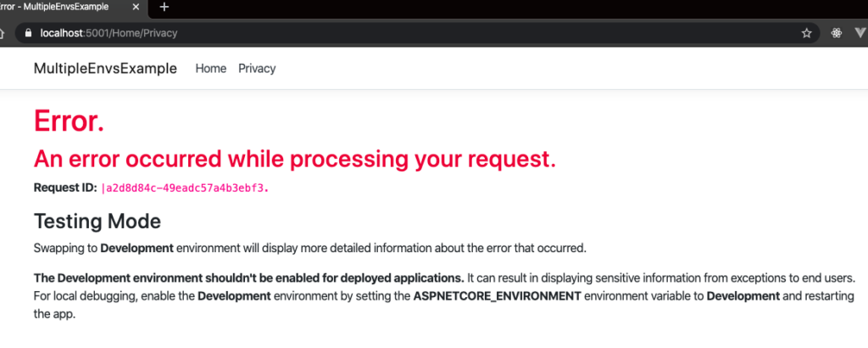Image resolution: width=868 pixels, height=348 pixels.
Task: Open the Privacy nav link
Action: pos(257,69)
